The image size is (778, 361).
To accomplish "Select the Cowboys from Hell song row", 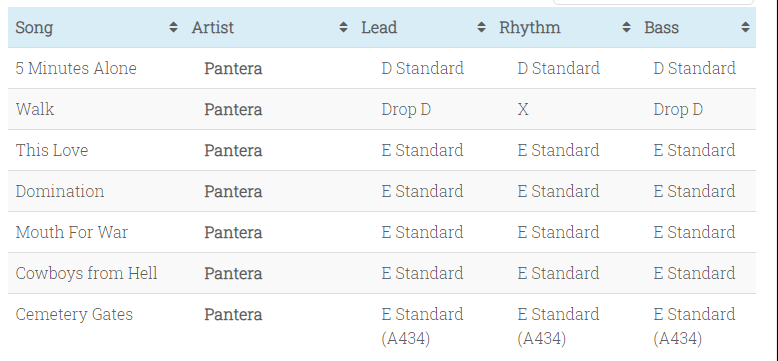I will (382, 273).
